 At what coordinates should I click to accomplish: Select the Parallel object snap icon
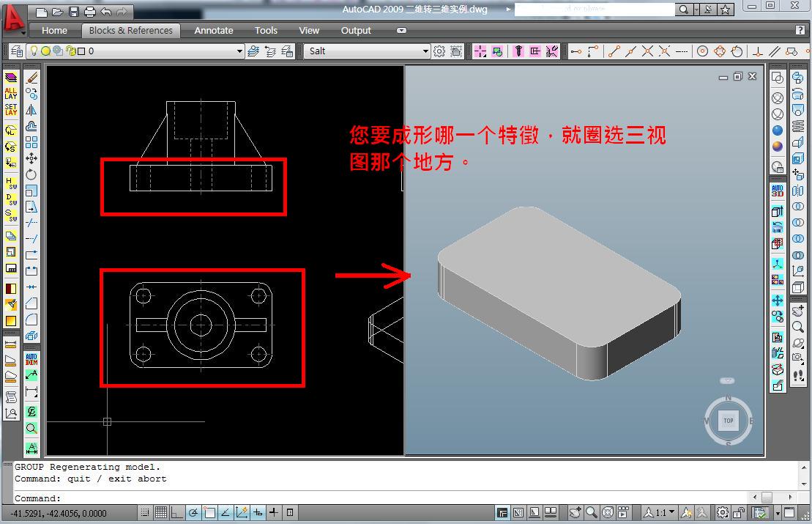(775, 51)
